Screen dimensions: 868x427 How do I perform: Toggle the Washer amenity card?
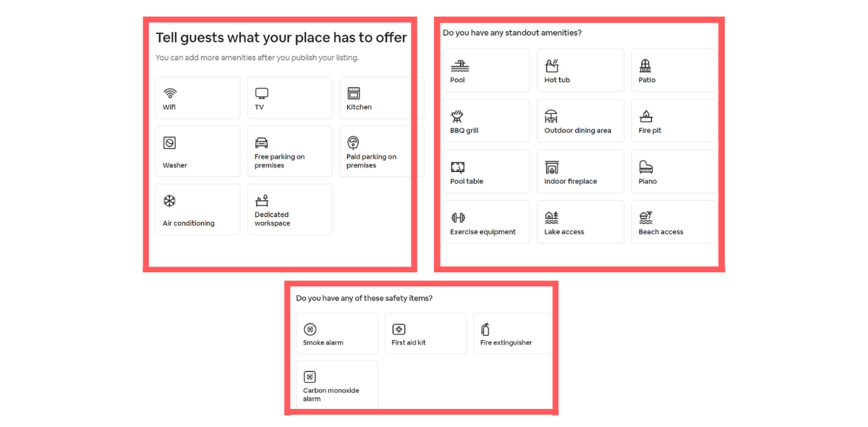pyautogui.click(x=197, y=151)
